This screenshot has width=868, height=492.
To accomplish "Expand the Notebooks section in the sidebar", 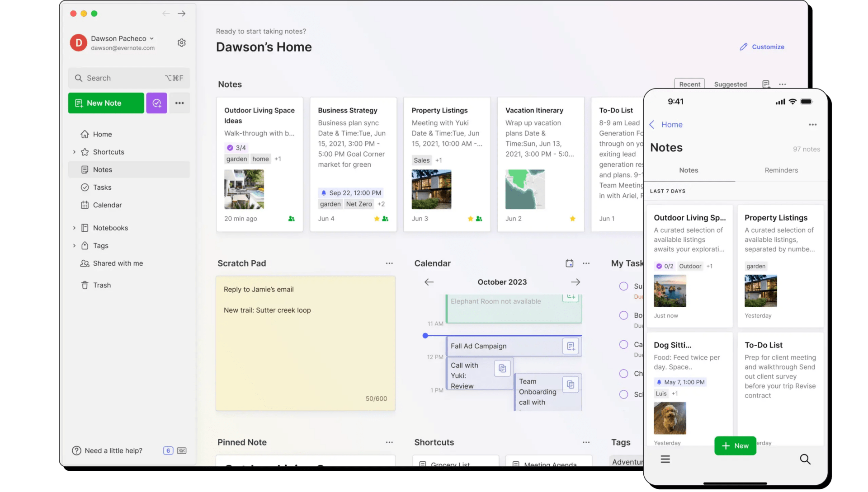I will (x=75, y=228).
